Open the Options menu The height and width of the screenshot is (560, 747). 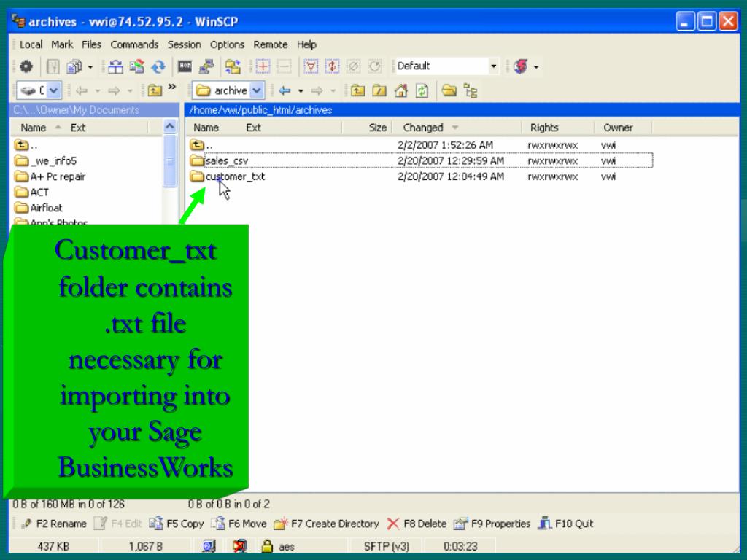click(x=228, y=44)
